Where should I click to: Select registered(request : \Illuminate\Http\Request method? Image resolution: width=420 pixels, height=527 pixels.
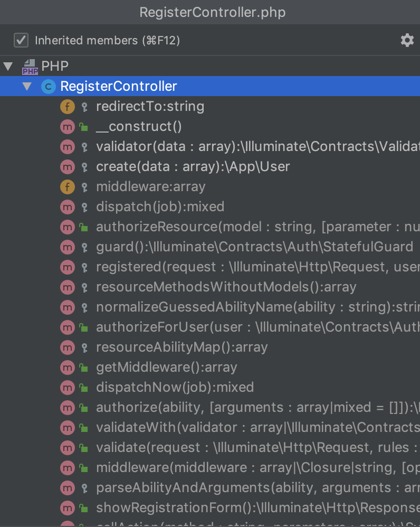click(210, 267)
